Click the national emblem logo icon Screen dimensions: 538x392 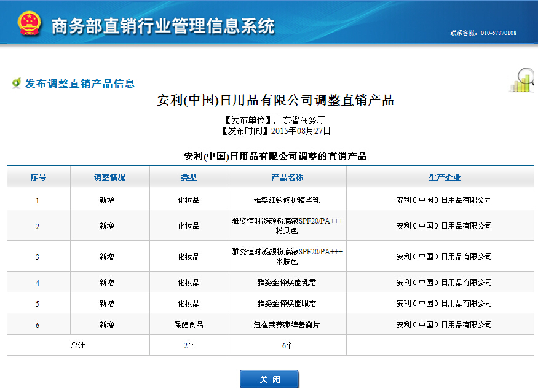tap(28, 24)
